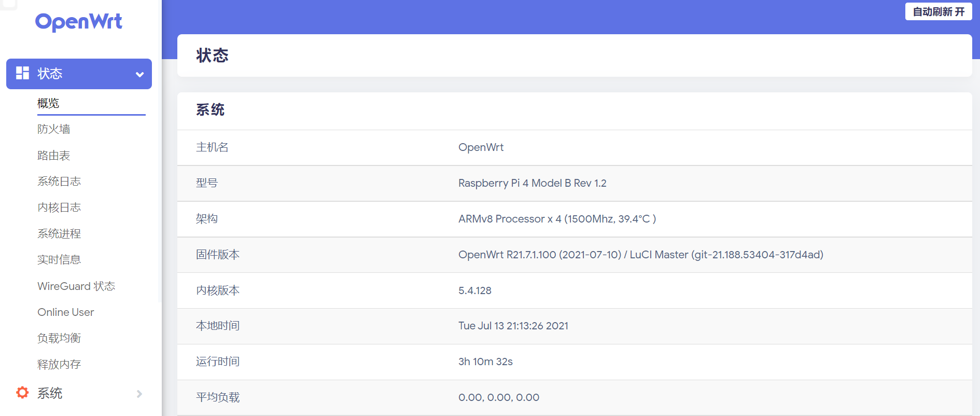Click the 平均负载 label
The height and width of the screenshot is (416, 980).
click(x=218, y=397)
